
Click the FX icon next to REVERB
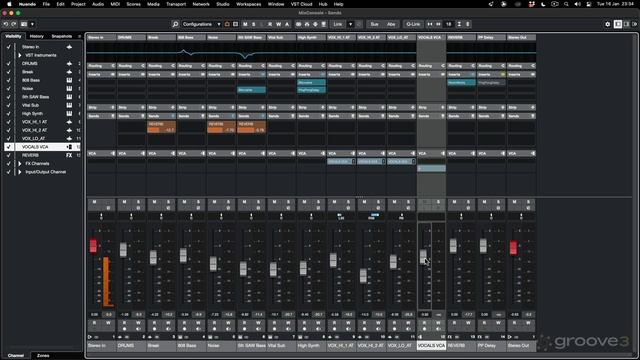point(69,156)
